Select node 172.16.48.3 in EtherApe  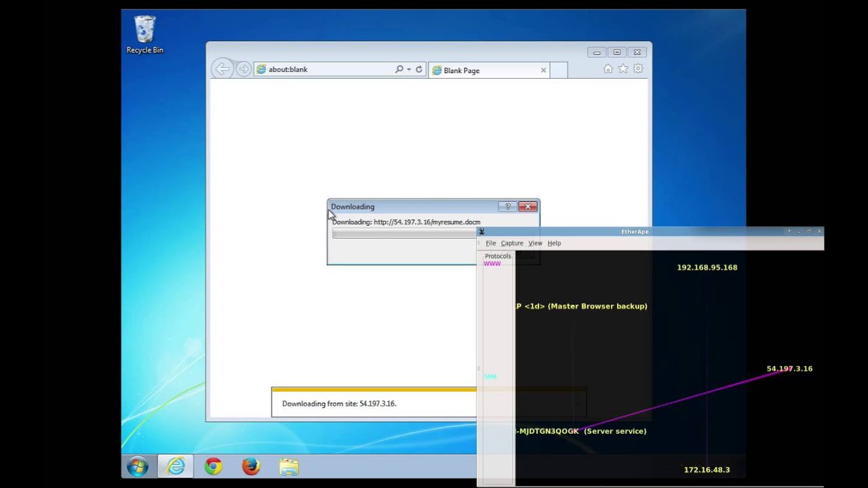pyautogui.click(x=707, y=470)
